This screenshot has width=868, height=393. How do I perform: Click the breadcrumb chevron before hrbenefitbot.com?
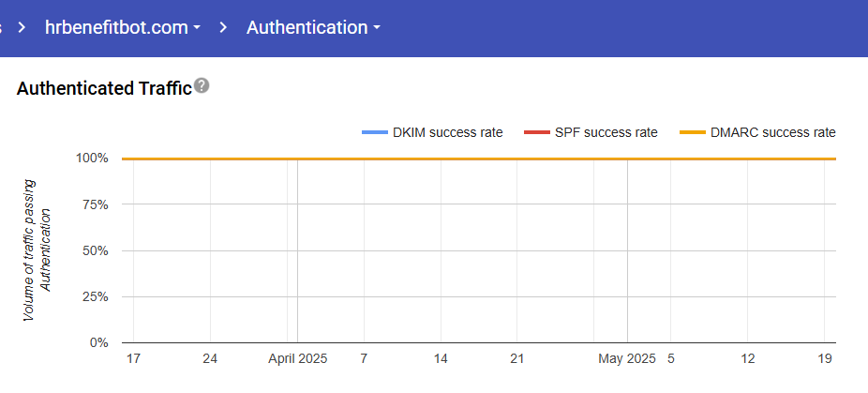pos(20,27)
